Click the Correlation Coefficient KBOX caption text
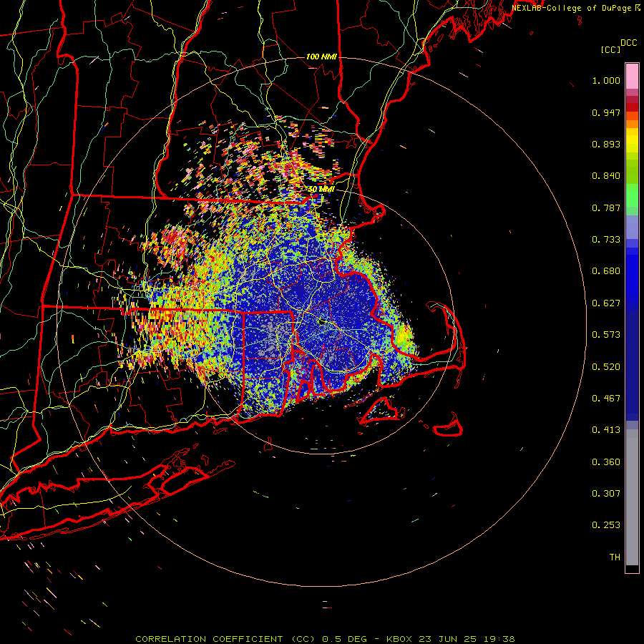 click(325, 639)
